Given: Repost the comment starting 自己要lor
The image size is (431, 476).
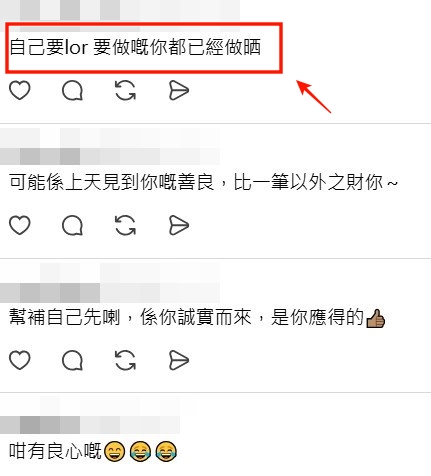Looking at the screenshot, I should tap(125, 90).
